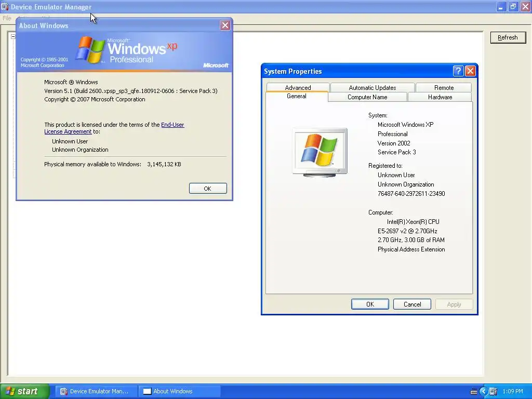This screenshot has height=399, width=532.
Task: Minimize the Device Emulator Manager window
Action: 501,6
